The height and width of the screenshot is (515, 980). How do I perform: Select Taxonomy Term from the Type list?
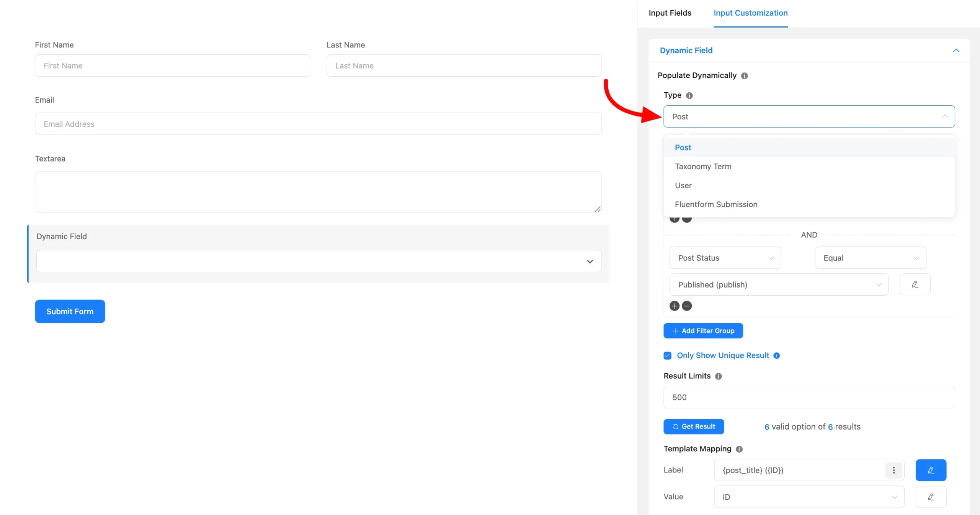click(x=703, y=166)
